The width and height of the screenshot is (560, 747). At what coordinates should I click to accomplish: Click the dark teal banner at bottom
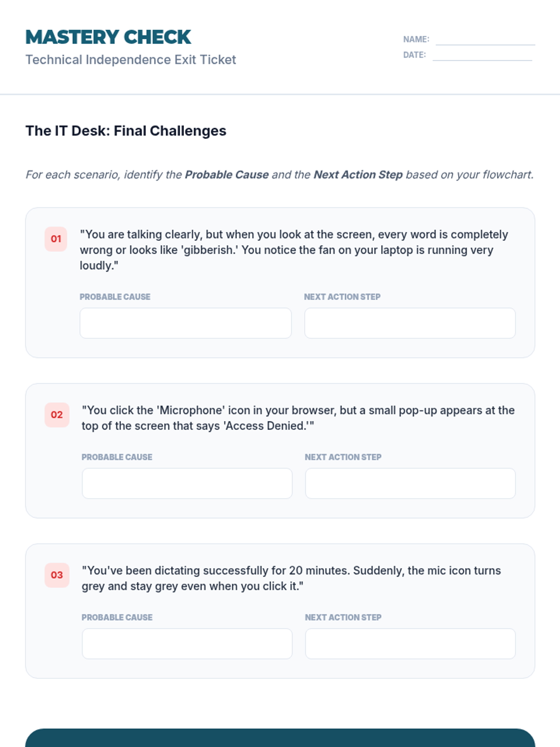point(280,738)
